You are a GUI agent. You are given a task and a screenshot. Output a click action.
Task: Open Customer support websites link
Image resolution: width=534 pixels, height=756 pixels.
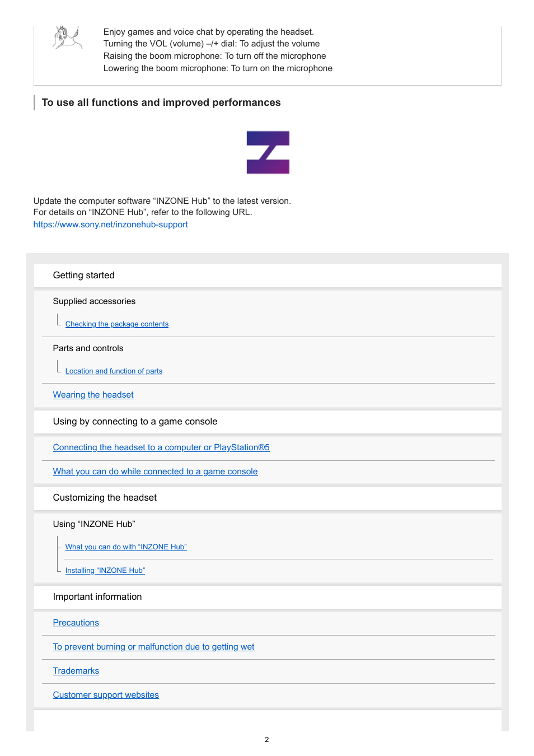point(106,695)
